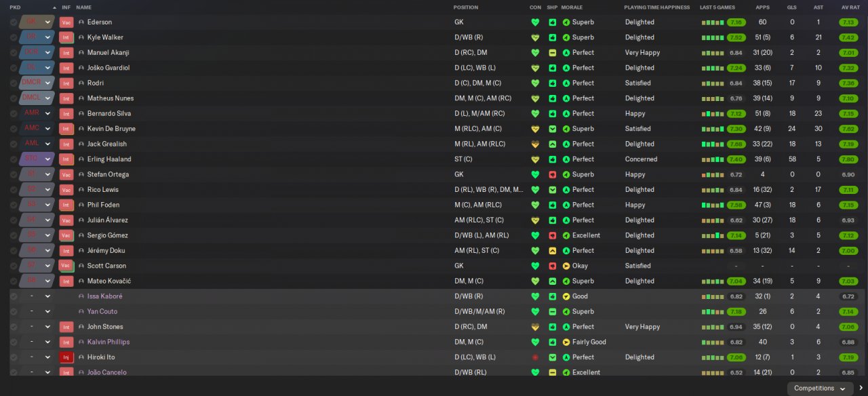Click the red condition icon for Hiroki Ito

point(535,357)
